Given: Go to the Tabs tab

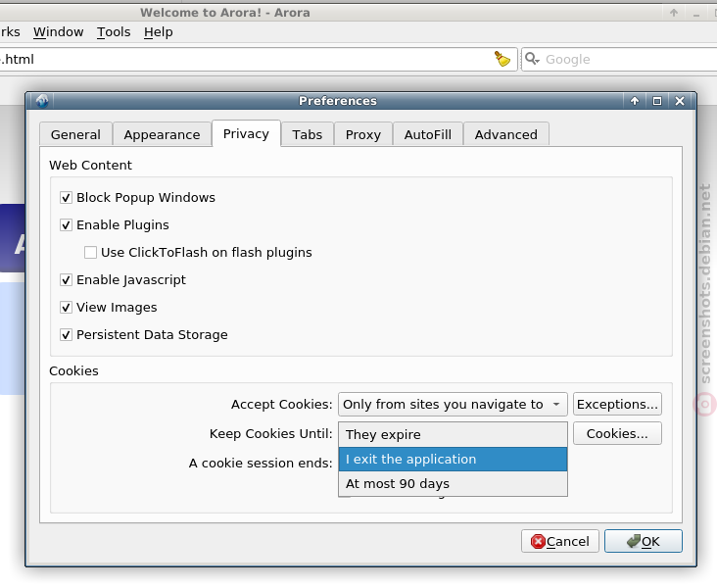Looking at the screenshot, I should pyautogui.click(x=308, y=134).
